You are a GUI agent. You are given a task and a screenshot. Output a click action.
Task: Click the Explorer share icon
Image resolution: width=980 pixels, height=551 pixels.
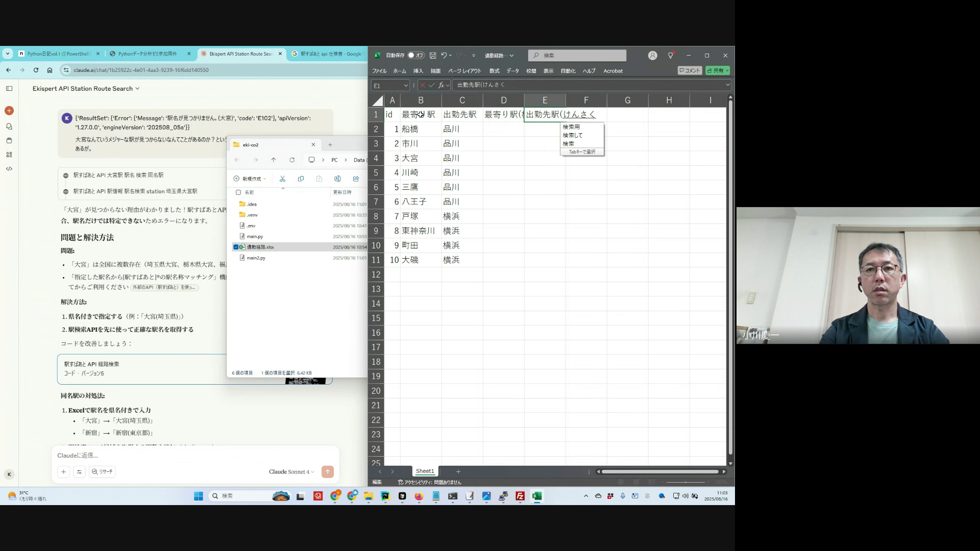click(356, 179)
